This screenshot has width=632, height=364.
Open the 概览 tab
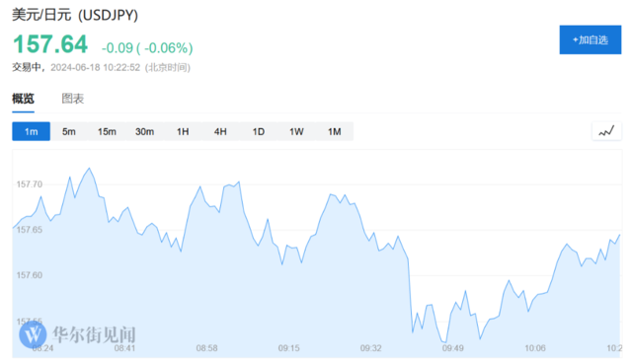23,99
